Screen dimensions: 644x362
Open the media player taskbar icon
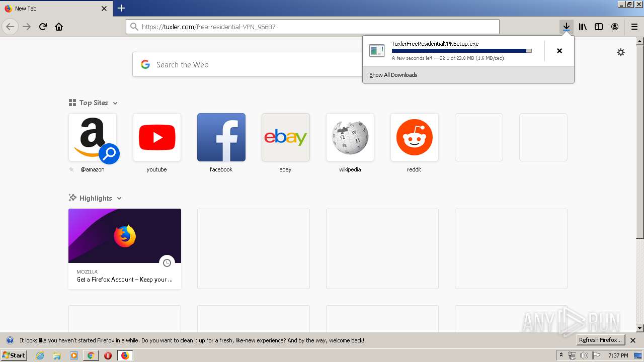74,355
